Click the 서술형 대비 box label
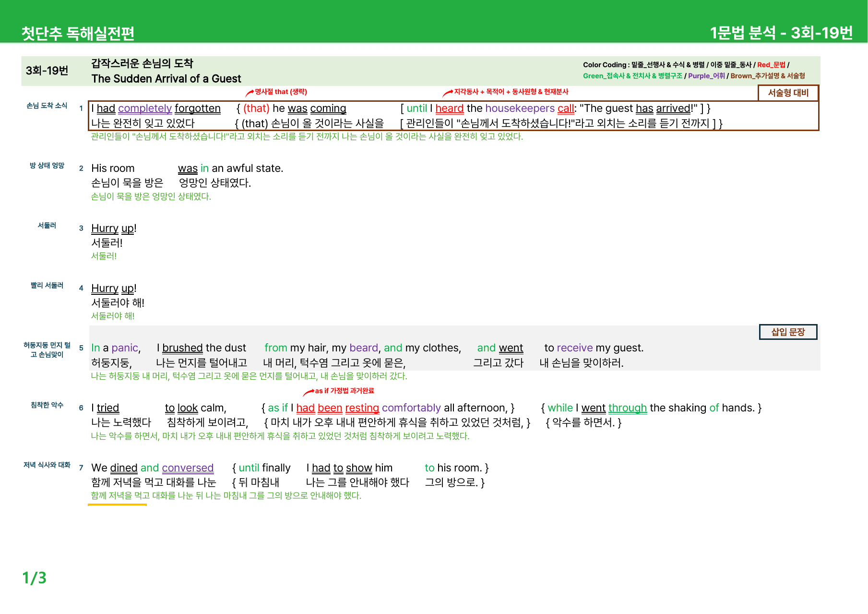Image resolution: width=868 pixels, height=614 pixels. 788,93
